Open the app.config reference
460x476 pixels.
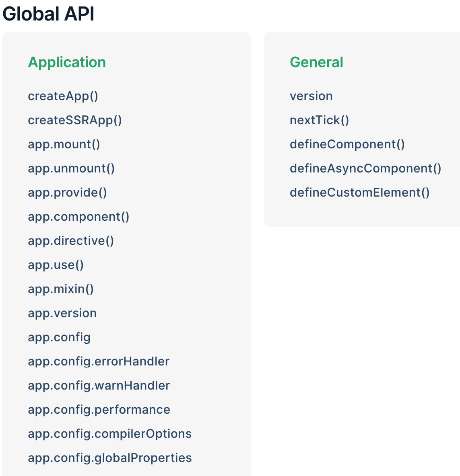[59, 338]
